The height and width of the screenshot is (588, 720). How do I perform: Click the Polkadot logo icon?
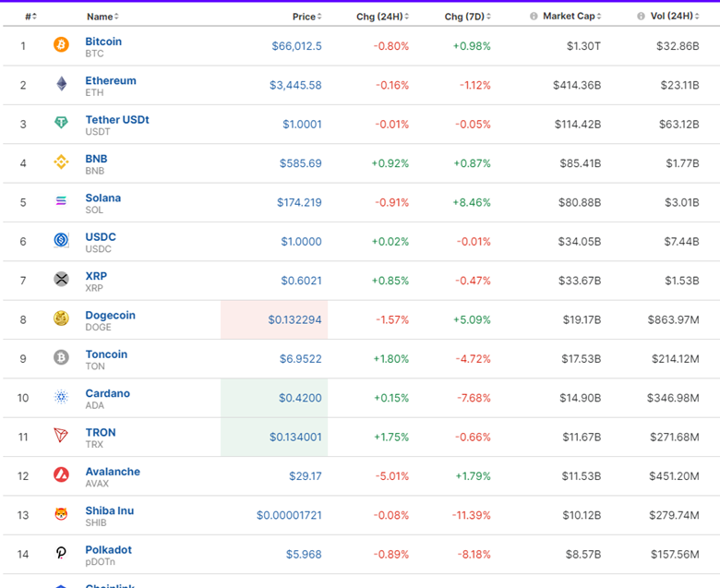click(x=61, y=553)
